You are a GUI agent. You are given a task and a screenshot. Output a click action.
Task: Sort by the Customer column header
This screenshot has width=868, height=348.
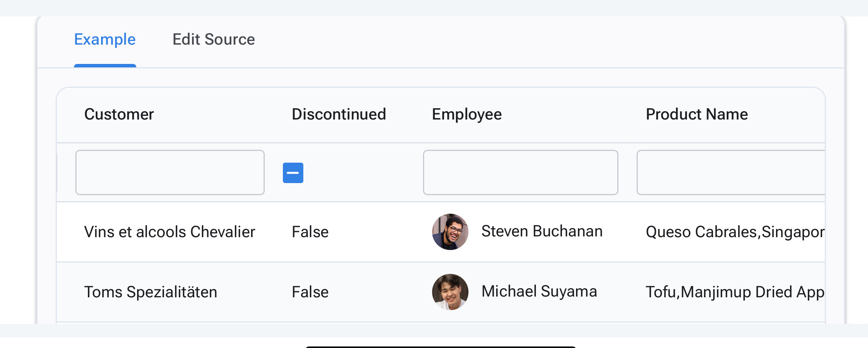pos(120,114)
